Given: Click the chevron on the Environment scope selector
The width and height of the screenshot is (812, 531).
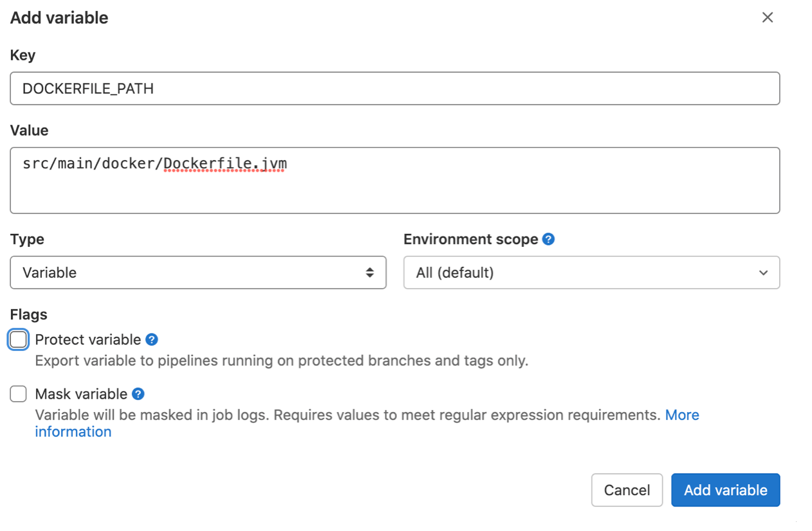Looking at the screenshot, I should pyautogui.click(x=764, y=273).
